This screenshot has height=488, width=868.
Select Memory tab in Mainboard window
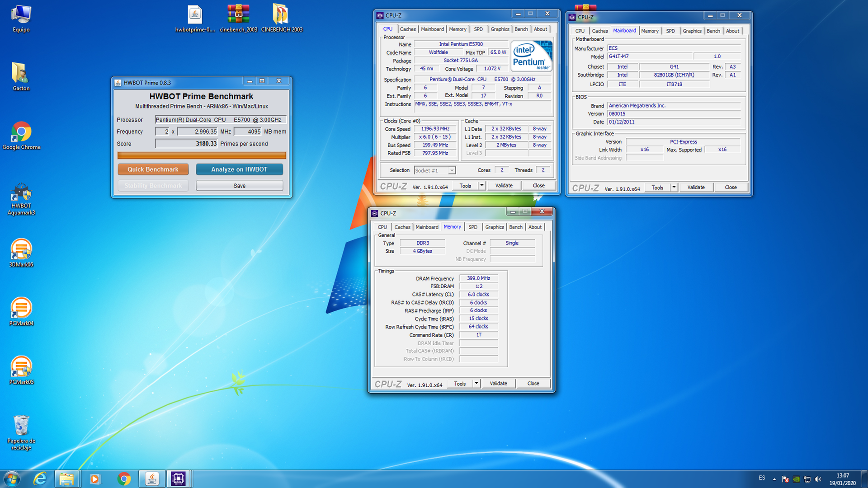pos(650,31)
